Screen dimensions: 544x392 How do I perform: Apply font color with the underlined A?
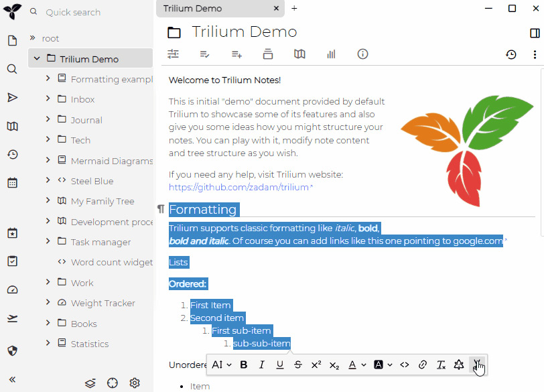coord(352,365)
